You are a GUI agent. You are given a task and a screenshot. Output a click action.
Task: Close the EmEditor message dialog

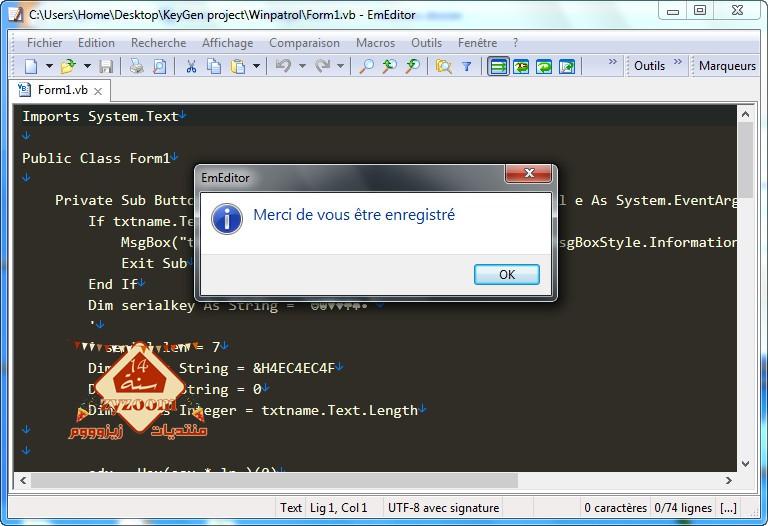click(x=529, y=173)
